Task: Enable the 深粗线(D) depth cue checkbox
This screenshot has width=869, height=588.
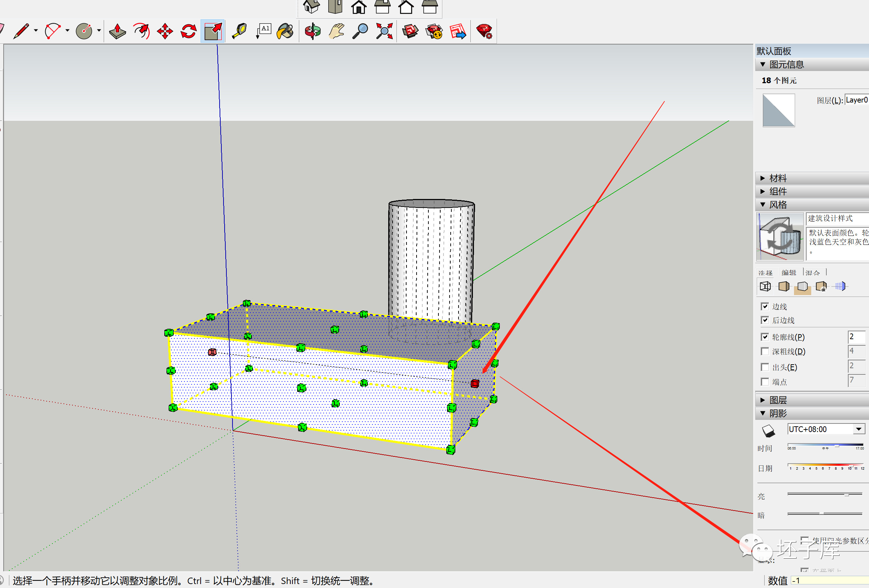Action: tap(765, 351)
